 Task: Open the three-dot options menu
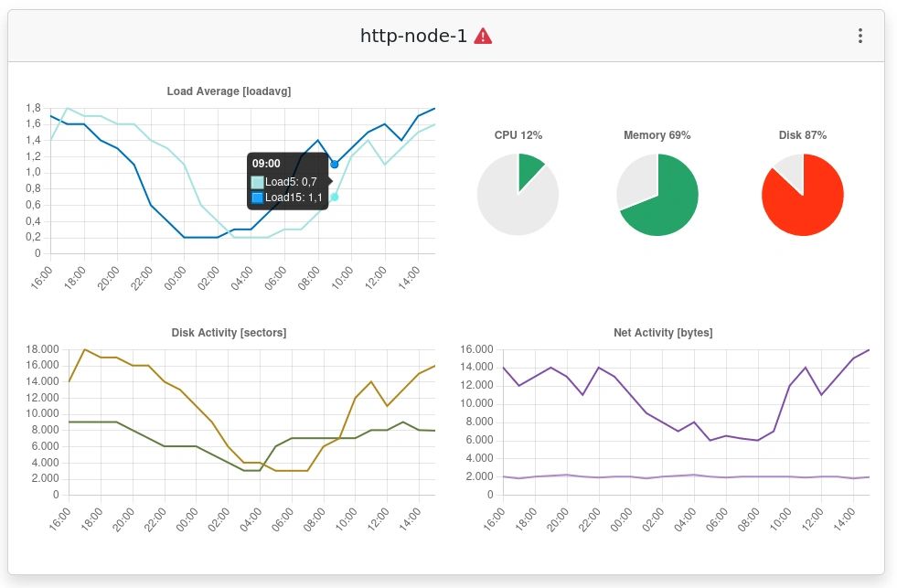860,35
